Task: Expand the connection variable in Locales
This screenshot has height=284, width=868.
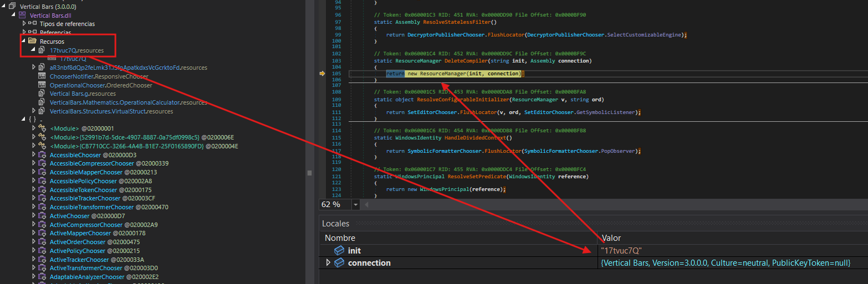Action: coord(328,263)
